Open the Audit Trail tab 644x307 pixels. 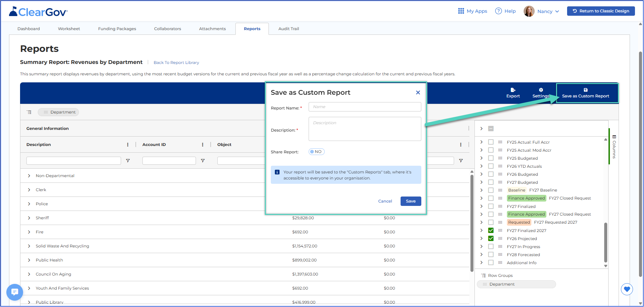pos(289,29)
